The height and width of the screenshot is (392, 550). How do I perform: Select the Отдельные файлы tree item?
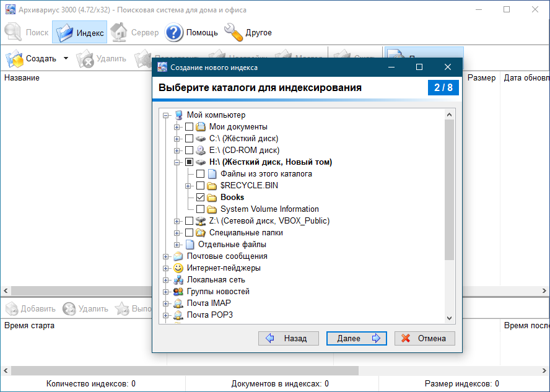pos(232,245)
